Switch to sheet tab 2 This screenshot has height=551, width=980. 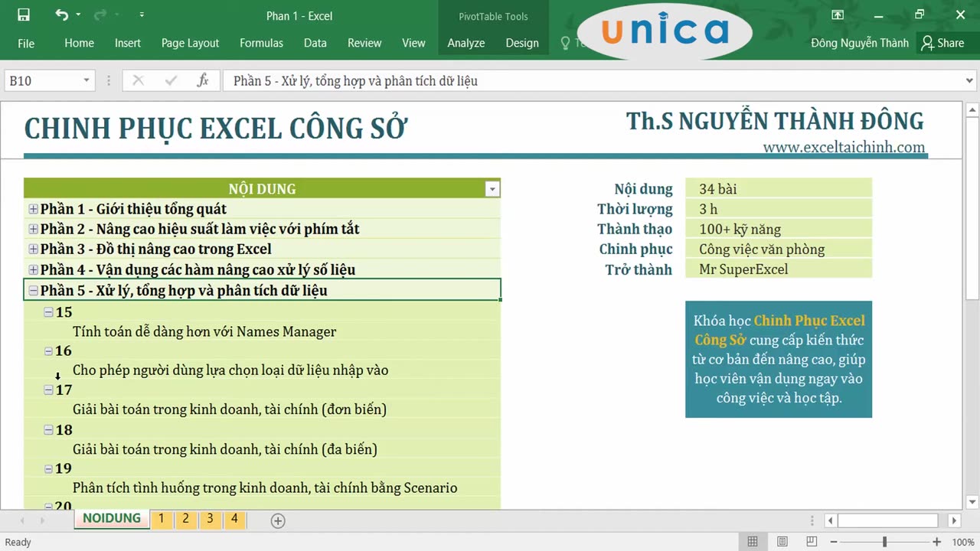coord(185,518)
